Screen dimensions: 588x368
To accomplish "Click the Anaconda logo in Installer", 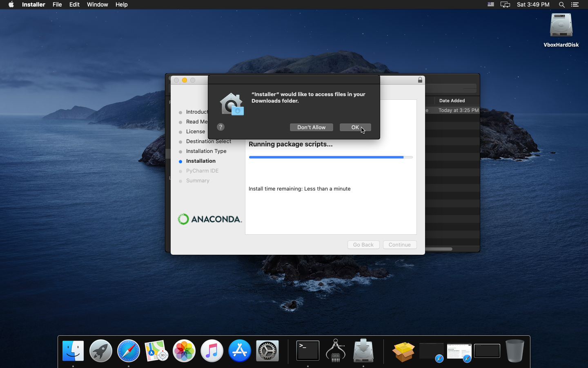I will coord(210,219).
